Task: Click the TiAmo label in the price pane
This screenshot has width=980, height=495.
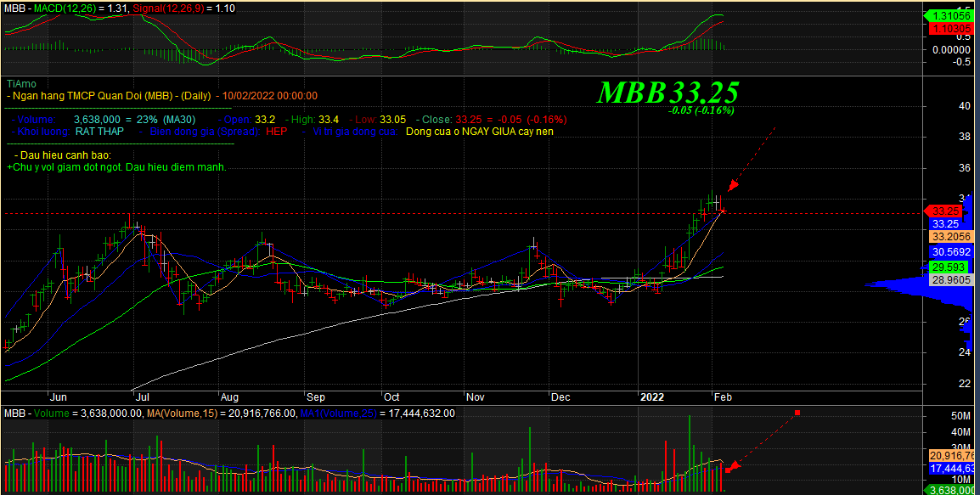Action: pos(21,84)
